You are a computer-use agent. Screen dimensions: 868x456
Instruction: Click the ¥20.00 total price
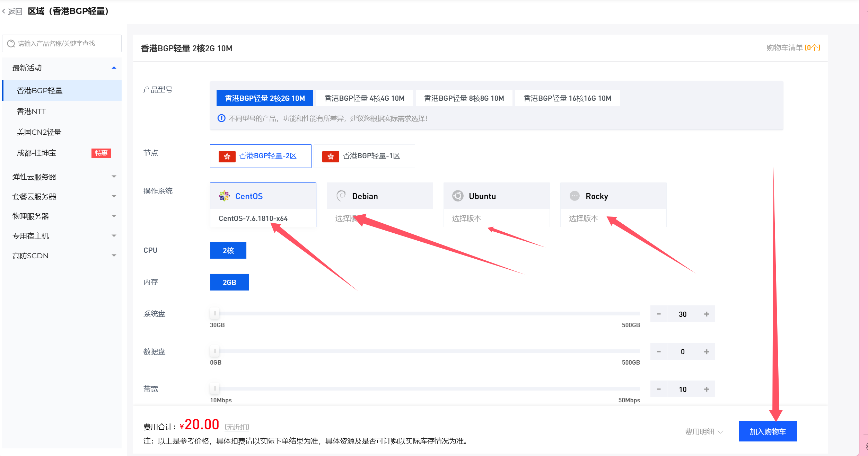point(200,425)
